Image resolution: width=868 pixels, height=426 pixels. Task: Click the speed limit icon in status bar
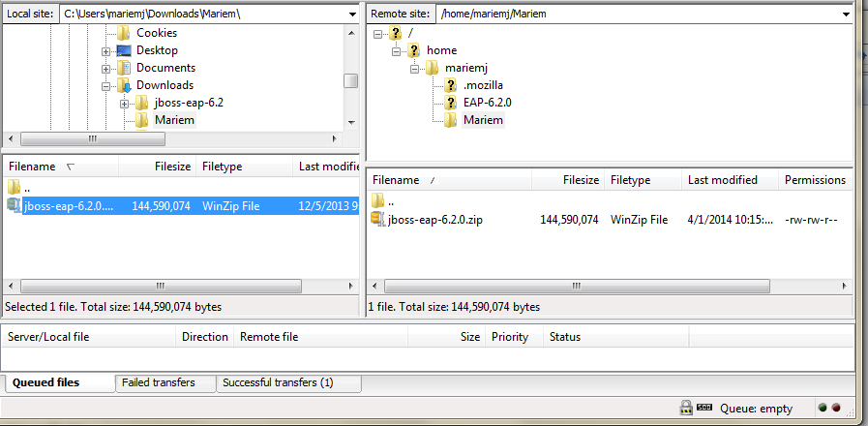(x=704, y=409)
